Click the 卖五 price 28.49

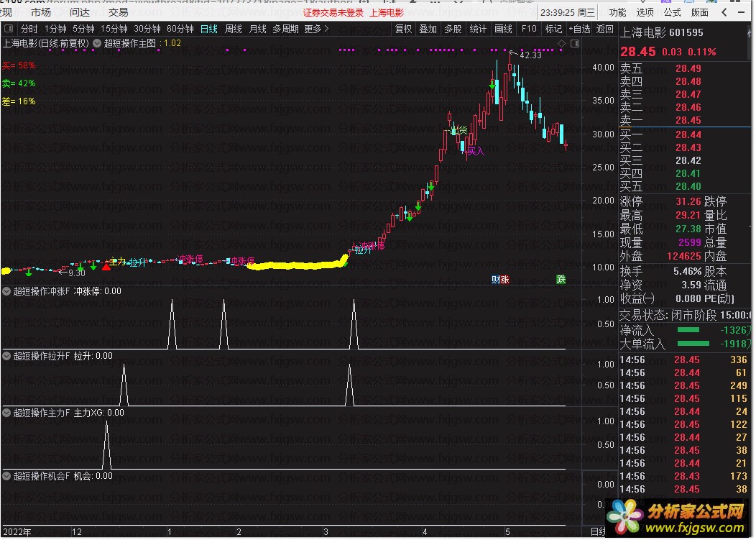pyautogui.click(x=688, y=68)
